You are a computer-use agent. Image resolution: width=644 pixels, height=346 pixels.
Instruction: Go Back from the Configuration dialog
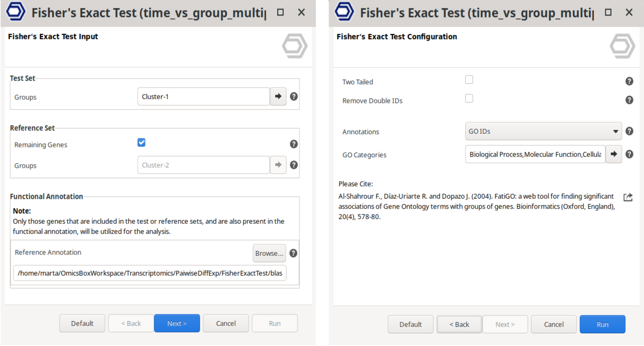[459, 324]
